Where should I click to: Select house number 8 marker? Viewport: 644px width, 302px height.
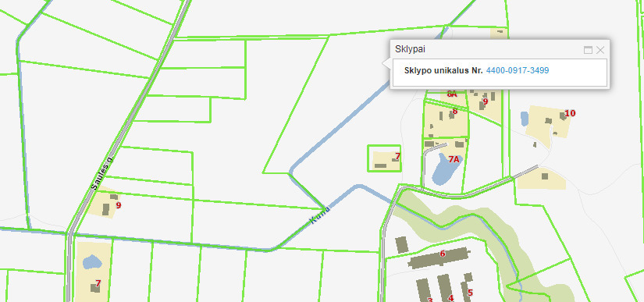click(454, 112)
